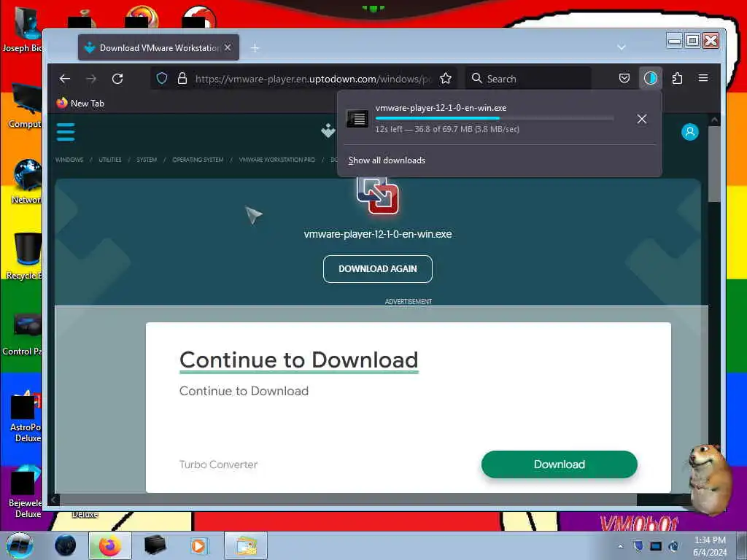Click the taskbar clock showing 1:34 PM
The image size is (747, 560).
(x=710, y=546)
